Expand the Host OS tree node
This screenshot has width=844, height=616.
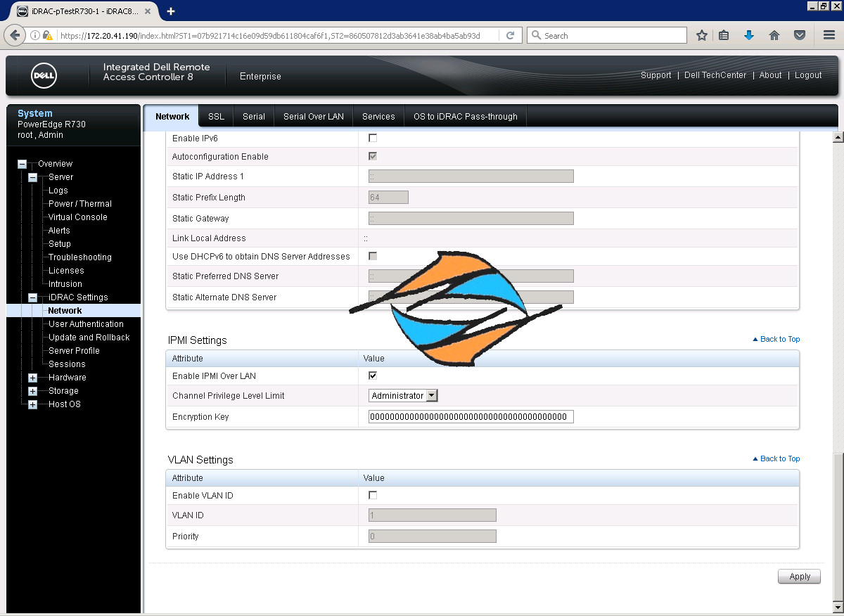coord(32,404)
